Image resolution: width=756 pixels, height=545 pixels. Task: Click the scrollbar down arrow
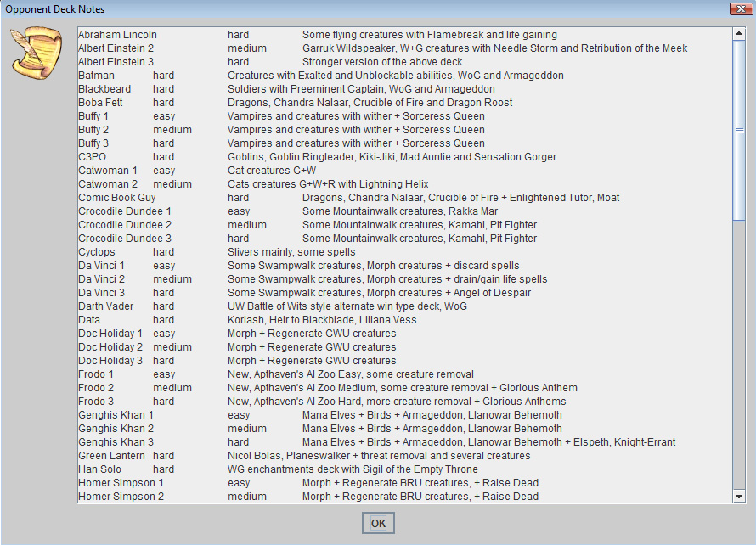(738, 496)
